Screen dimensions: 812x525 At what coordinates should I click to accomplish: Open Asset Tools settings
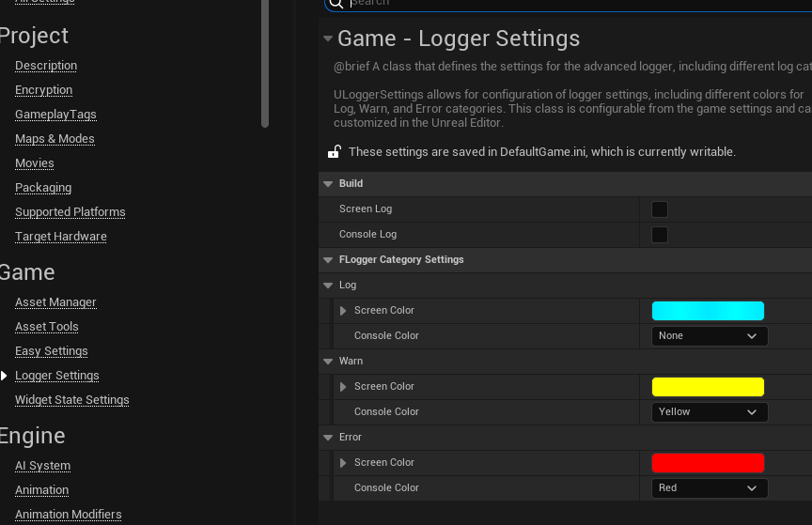click(47, 327)
